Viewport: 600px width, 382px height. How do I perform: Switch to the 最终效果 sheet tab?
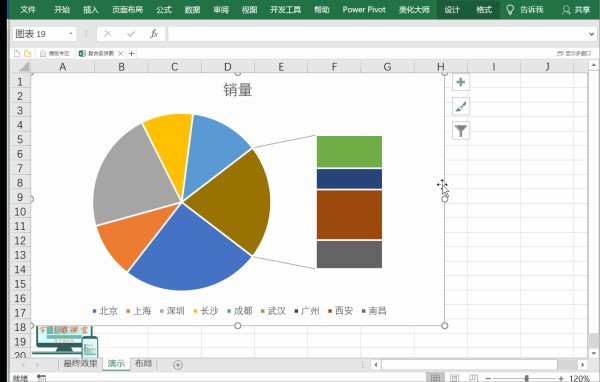(x=80, y=363)
